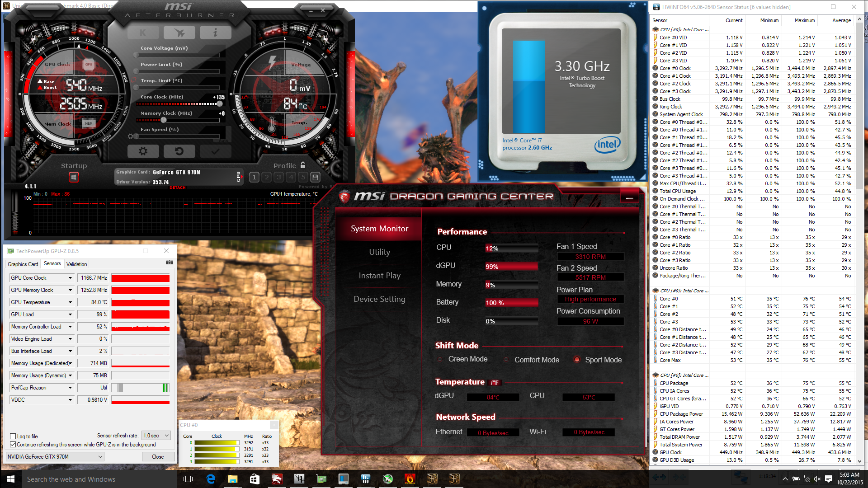
Task: Show hidden tray icons chevron
Action: pos(785,479)
